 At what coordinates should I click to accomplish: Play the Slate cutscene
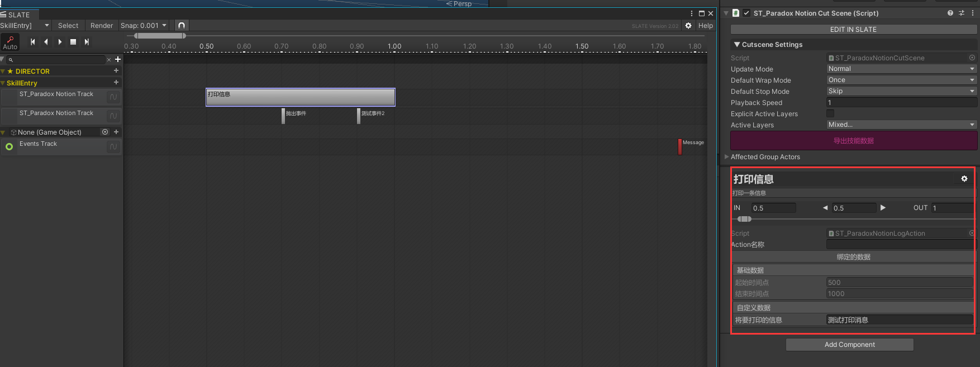[x=60, y=42]
